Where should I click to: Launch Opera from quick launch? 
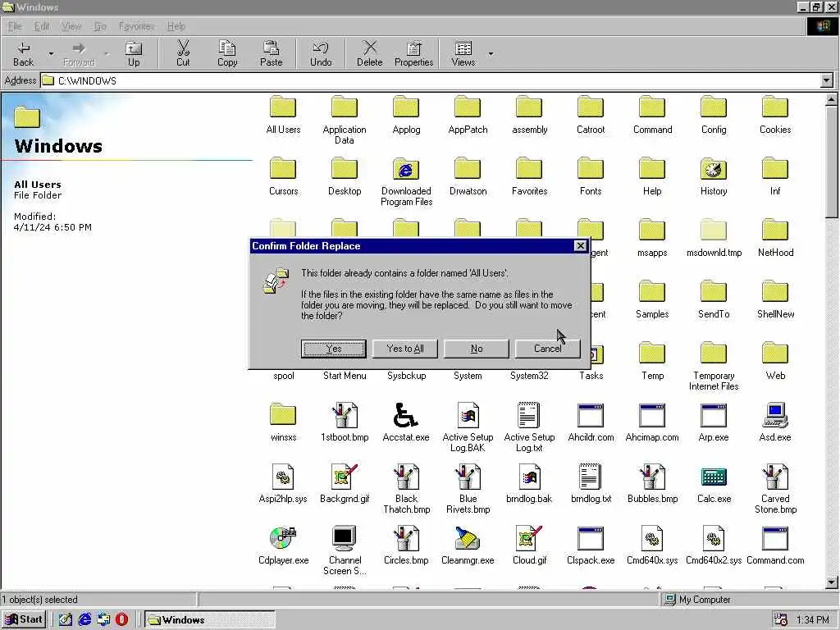(121, 620)
